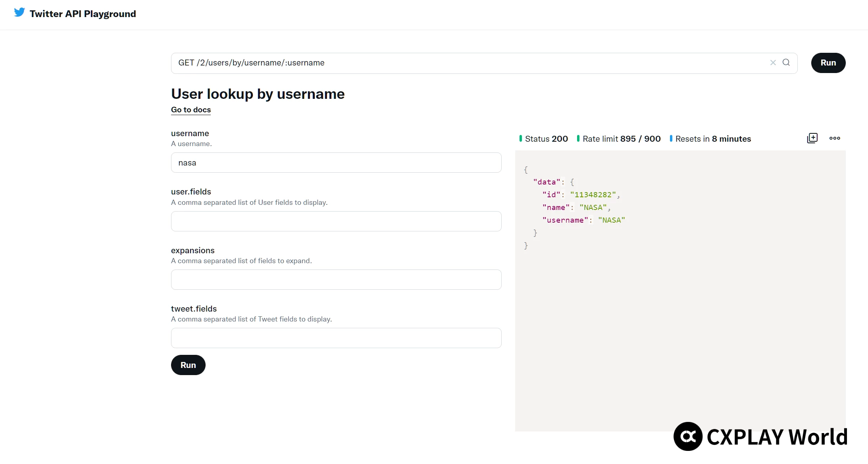Click 'A comma separated list of Tweet fields' description

click(251, 319)
